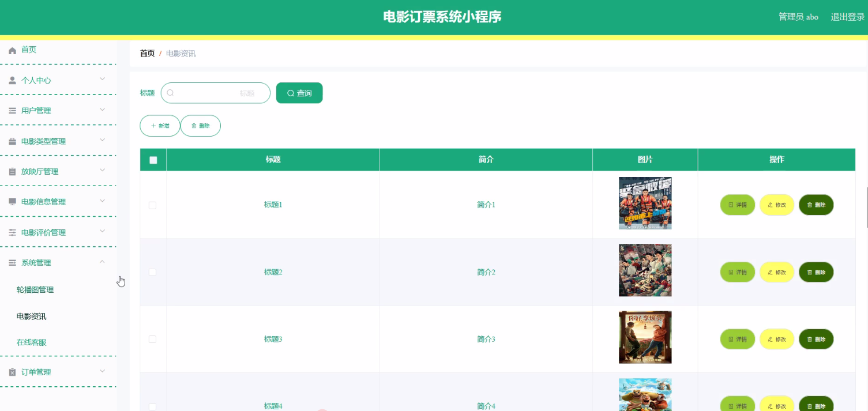Click the briefcase icon beside 电影类型管理
The width and height of the screenshot is (868, 411).
(12, 141)
